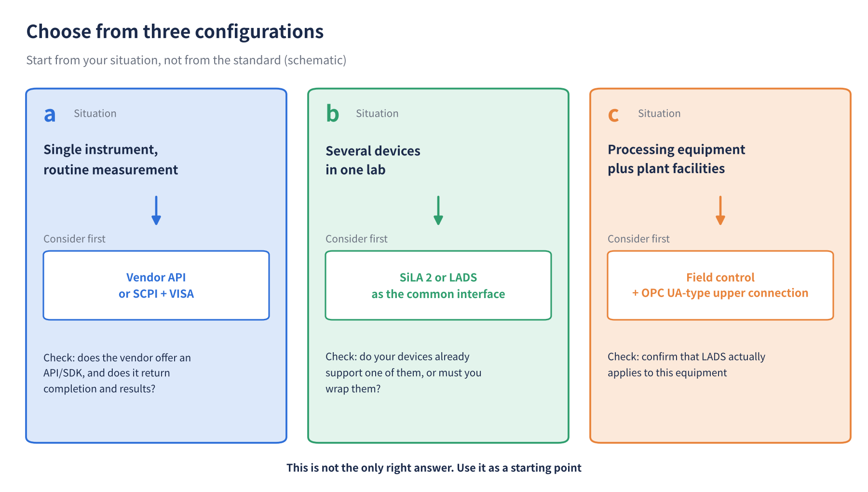Screen dimensions: 868x492
Task: Select the 'Choose from three configurations' title
Action: click(x=175, y=31)
